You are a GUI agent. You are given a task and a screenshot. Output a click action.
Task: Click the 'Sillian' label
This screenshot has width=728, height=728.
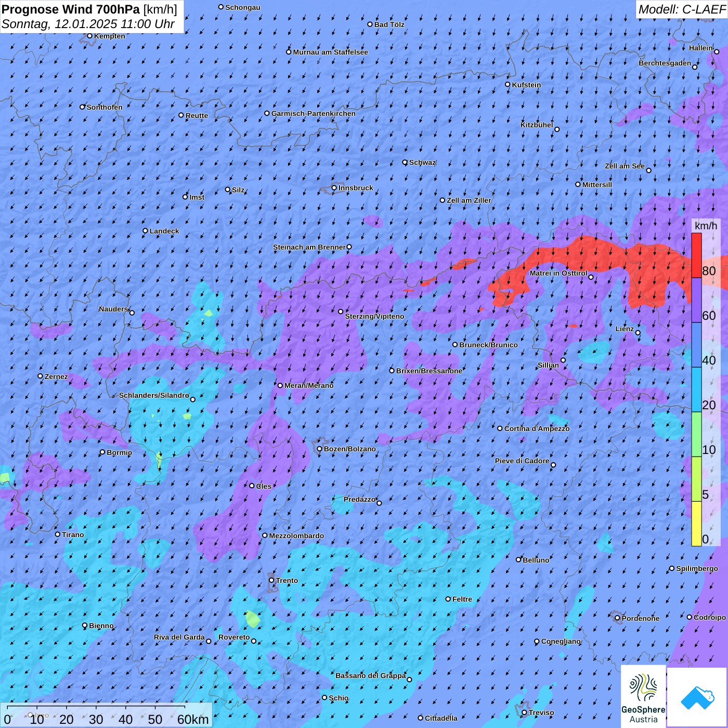coord(548,365)
